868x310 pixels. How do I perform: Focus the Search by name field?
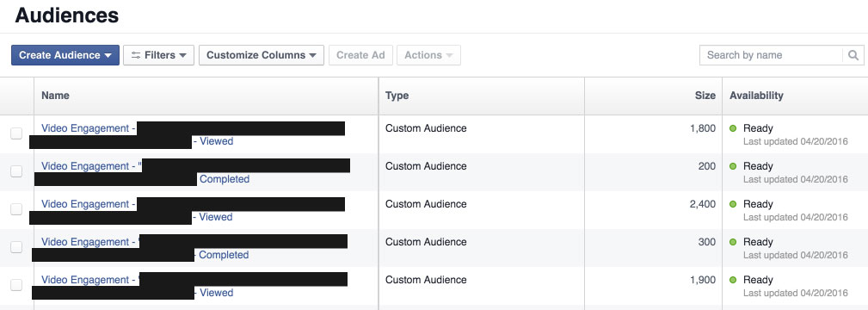coord(771,55)
